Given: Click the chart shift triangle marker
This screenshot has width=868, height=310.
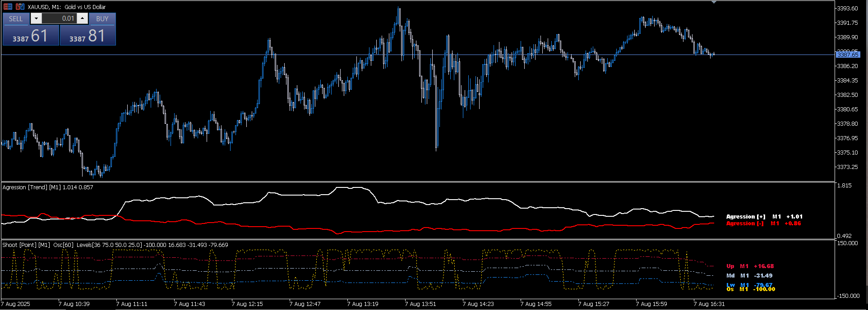Looking at the screenshot, I should point(714,2).
